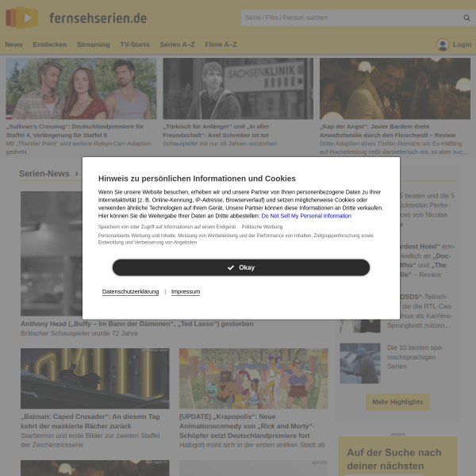Open the Kap der Angst article thumbnail
Viewport: 476px width, 476px height.
pyautogui.click(x=395, y=89)
